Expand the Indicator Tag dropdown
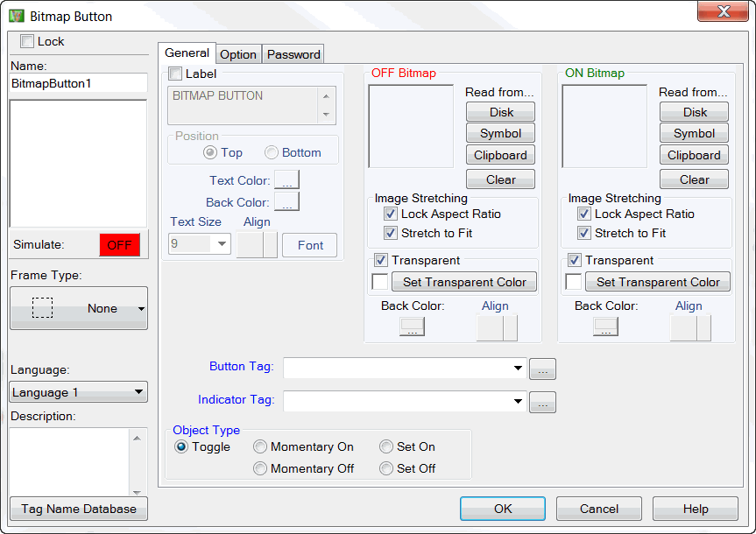756x534 pixels. [x=518, y=402]
